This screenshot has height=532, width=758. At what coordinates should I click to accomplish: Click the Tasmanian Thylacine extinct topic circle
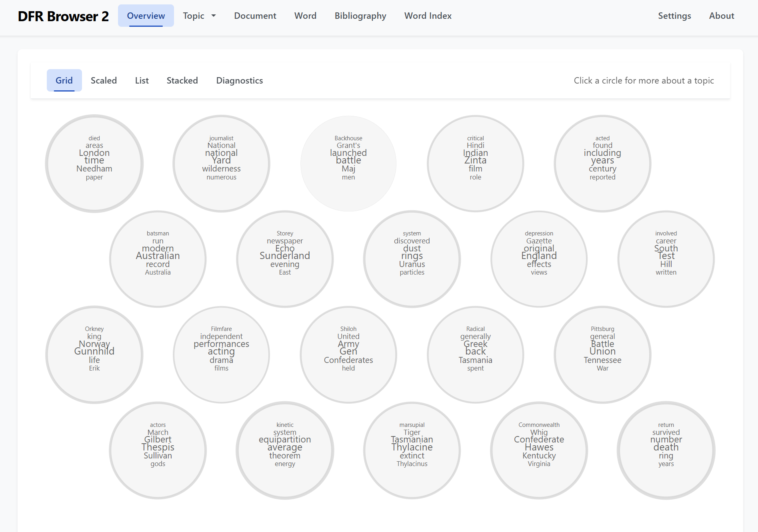(x=412, y=450)
